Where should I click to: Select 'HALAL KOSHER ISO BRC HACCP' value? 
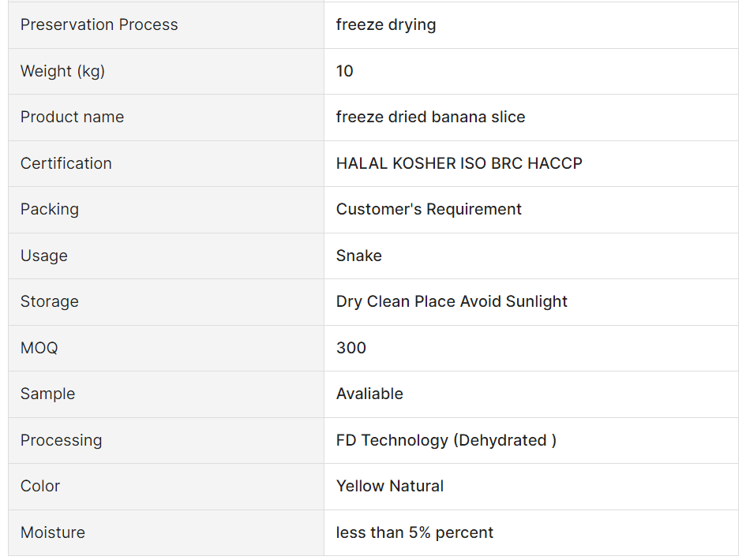tap(459, 163)
